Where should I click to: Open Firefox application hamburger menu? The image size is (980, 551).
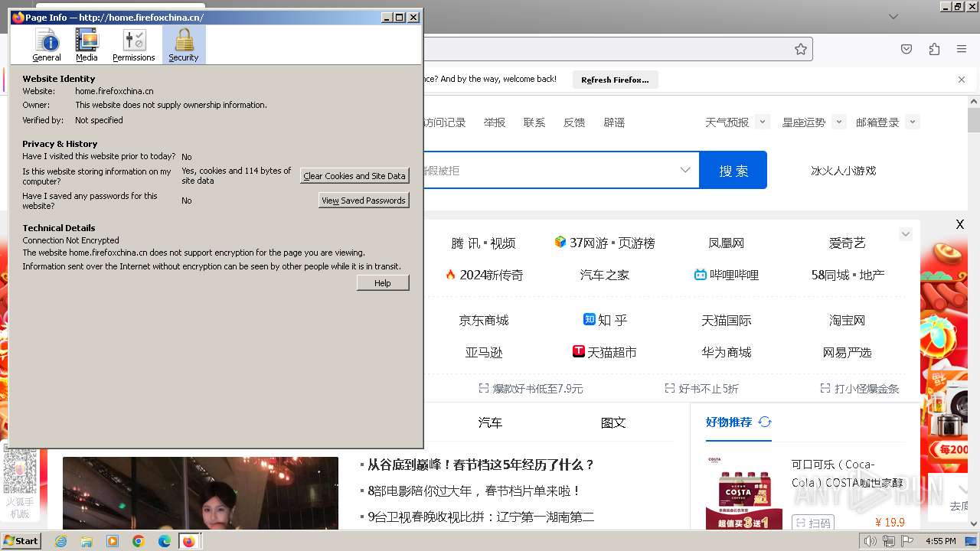(x=962, y=49)
